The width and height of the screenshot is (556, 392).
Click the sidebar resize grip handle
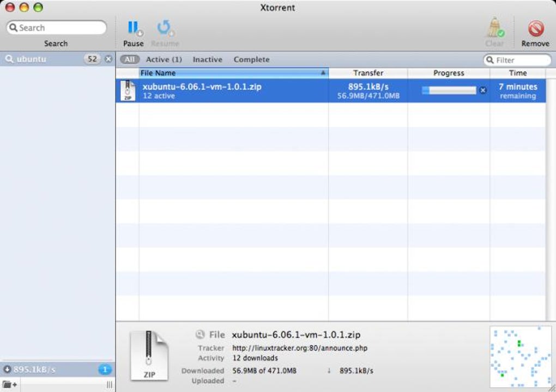[109, 384]
